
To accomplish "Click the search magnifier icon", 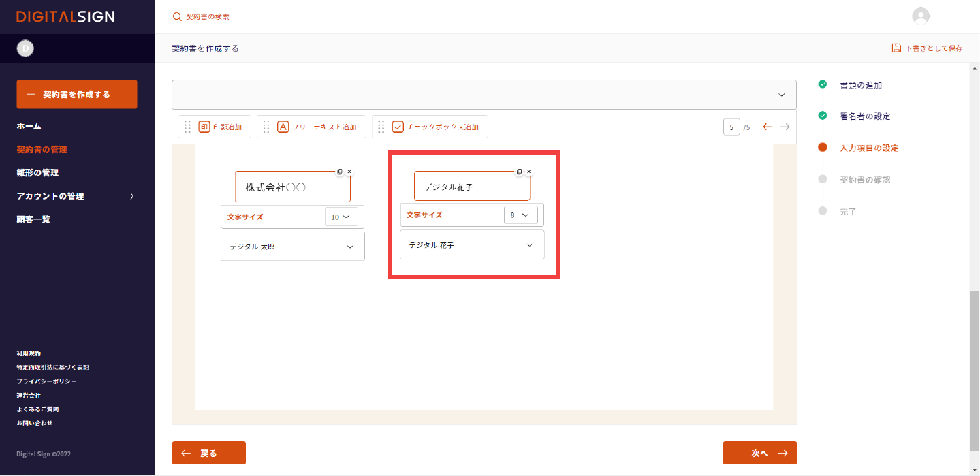I will tap(177, 17).
